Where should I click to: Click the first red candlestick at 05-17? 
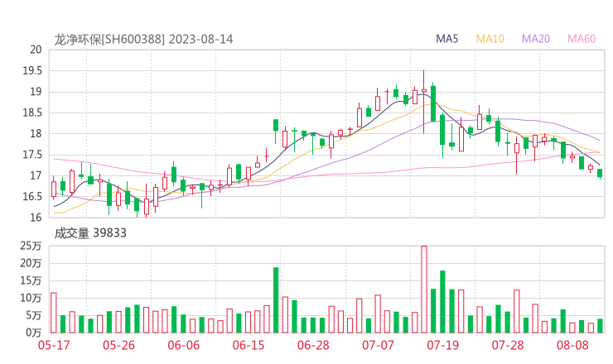coord(54,189)
